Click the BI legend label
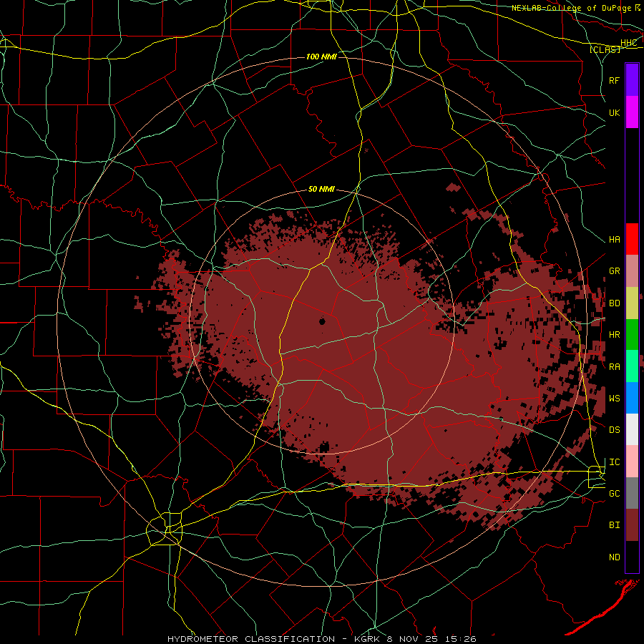This screenshot has width=644, height=644. click(614, 525)
